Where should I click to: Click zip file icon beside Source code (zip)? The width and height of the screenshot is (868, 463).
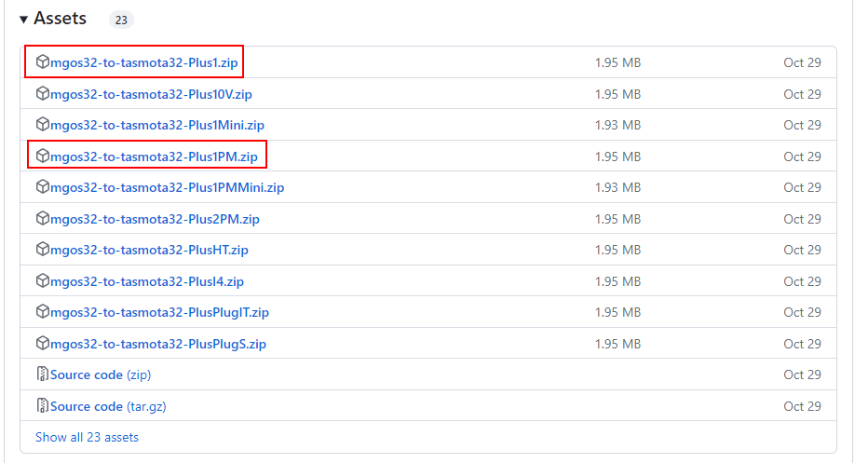point(42,374)
